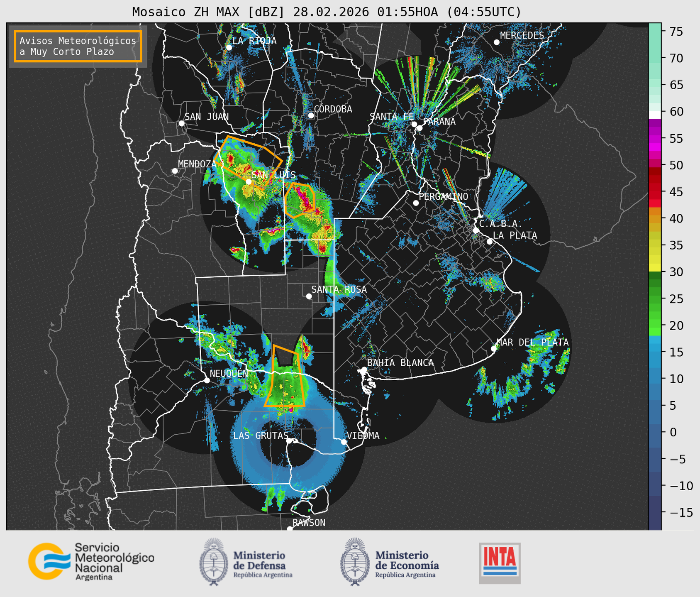Click the San Juan city dot
This screenshot has height=597, width=700.
tap(181, 123)
